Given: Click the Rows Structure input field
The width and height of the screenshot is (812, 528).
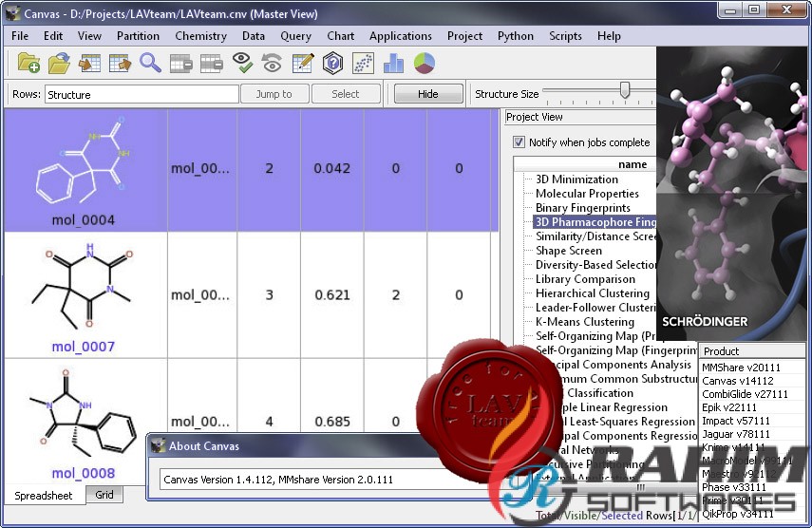Looking at the screenshot, I should click(142, 94).
